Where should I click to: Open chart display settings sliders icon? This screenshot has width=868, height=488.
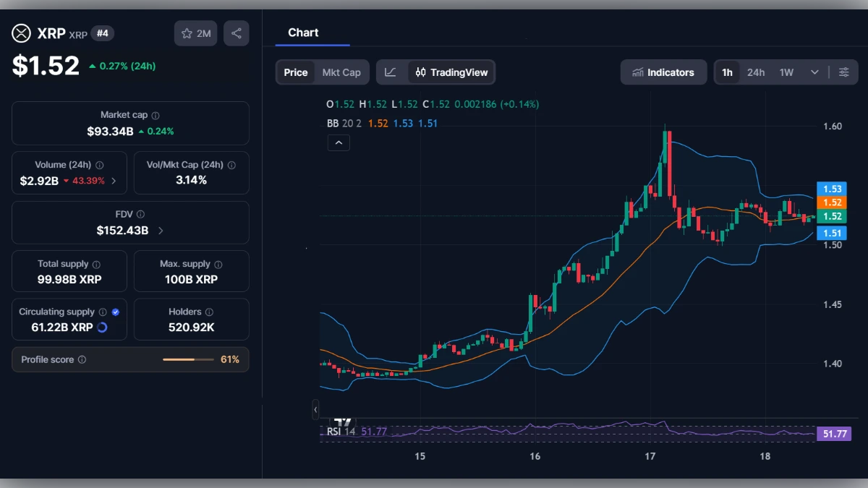pyautogui.click(x=844, y=72)
